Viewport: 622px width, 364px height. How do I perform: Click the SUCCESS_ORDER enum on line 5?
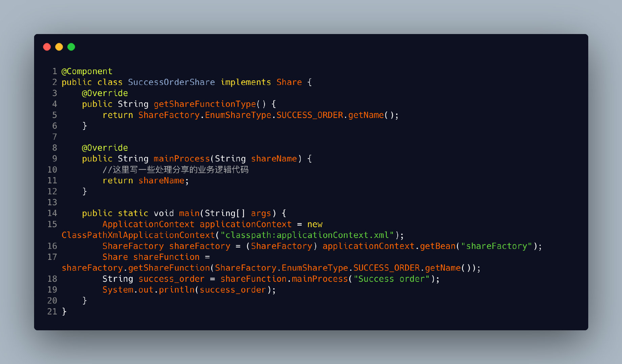coord(310,115)
